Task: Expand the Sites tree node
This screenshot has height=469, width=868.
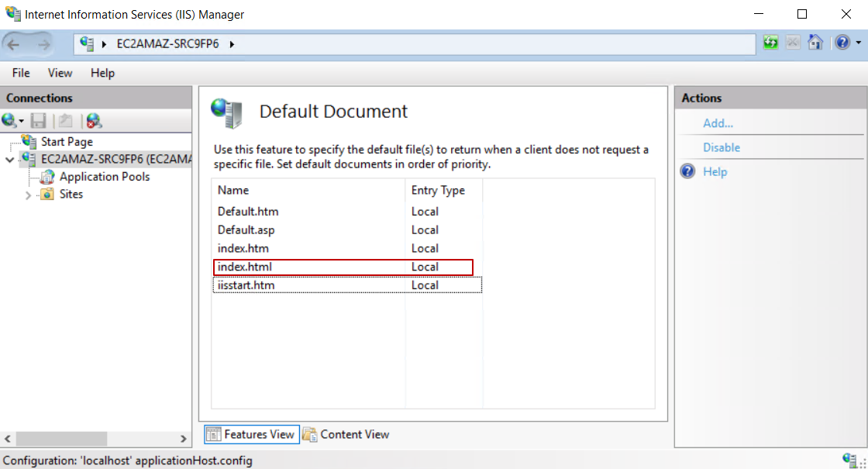Action: [x=28, y=195]
